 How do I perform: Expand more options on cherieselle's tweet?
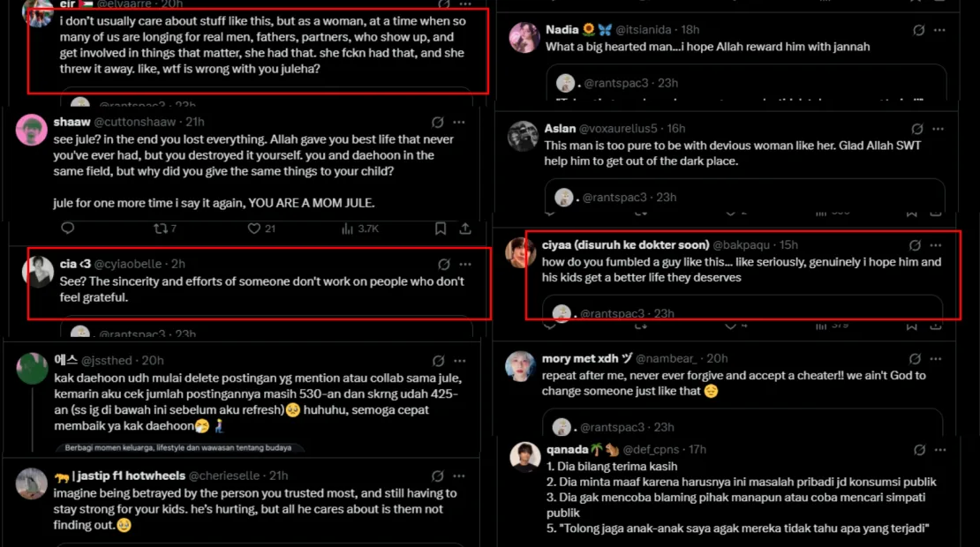(459, 476)
